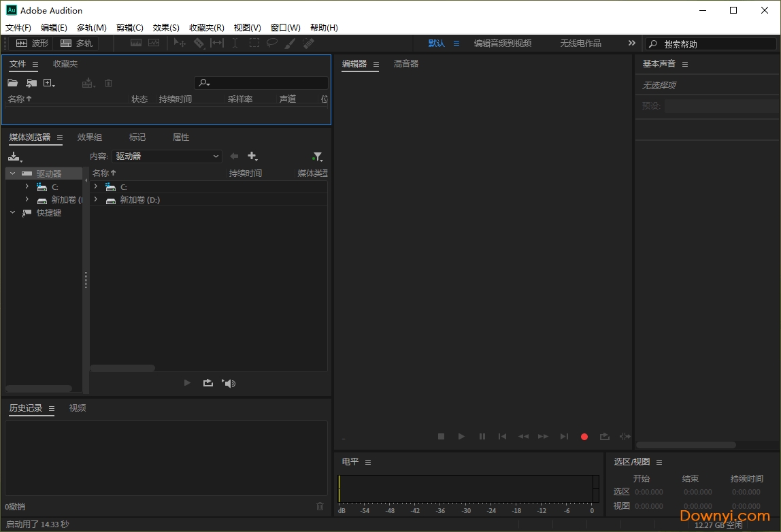
Task: Select the Lasso Selection tool
Action: point(272,42)
